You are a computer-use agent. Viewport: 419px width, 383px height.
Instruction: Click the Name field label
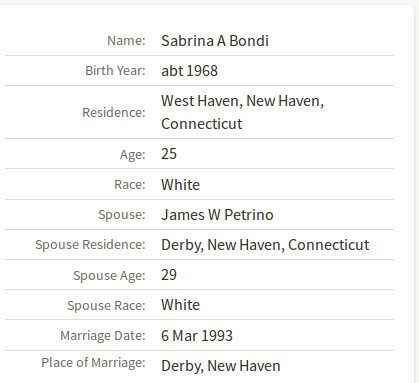point(126,41)
